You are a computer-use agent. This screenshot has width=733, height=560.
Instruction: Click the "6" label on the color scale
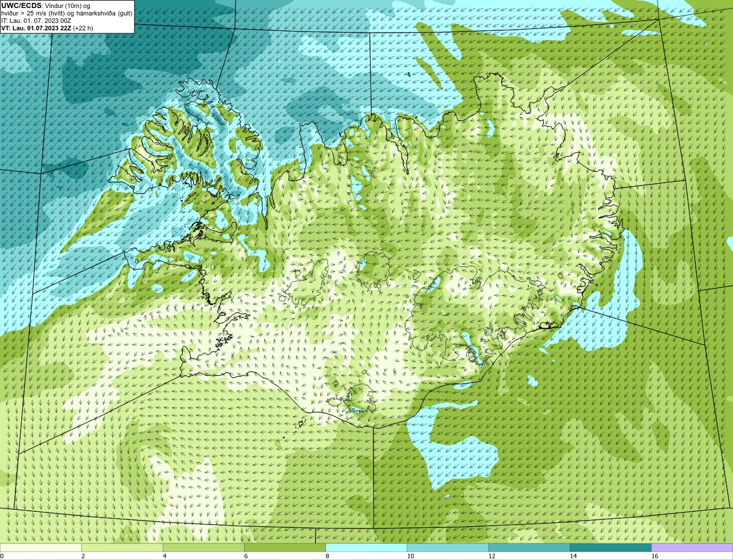click(x=246, y=556)
